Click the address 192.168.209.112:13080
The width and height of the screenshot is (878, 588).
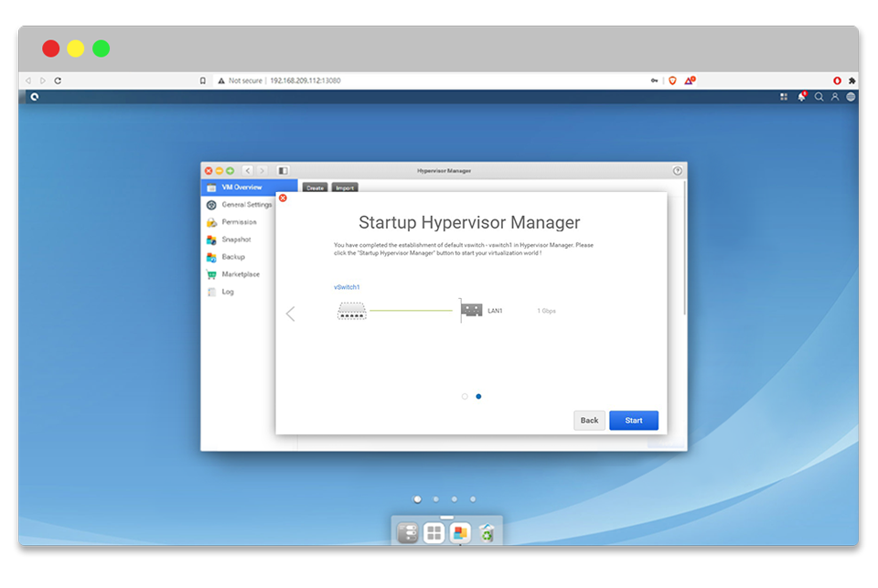(x=305, y=80)
